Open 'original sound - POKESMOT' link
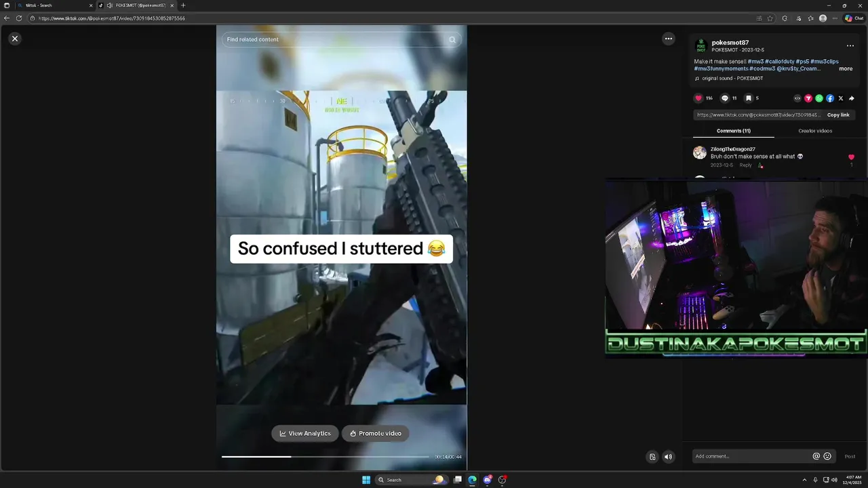 pyautogui.click(x=732, y=79)
